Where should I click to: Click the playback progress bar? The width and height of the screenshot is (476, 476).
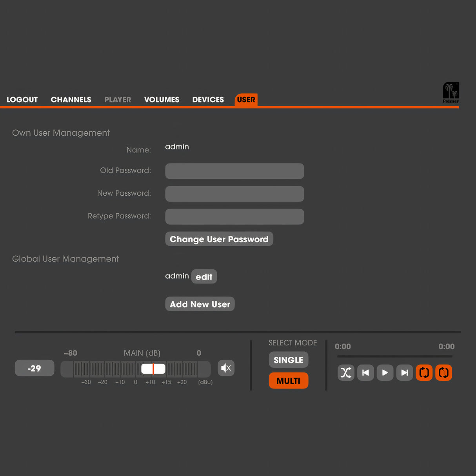pos(394,356)
